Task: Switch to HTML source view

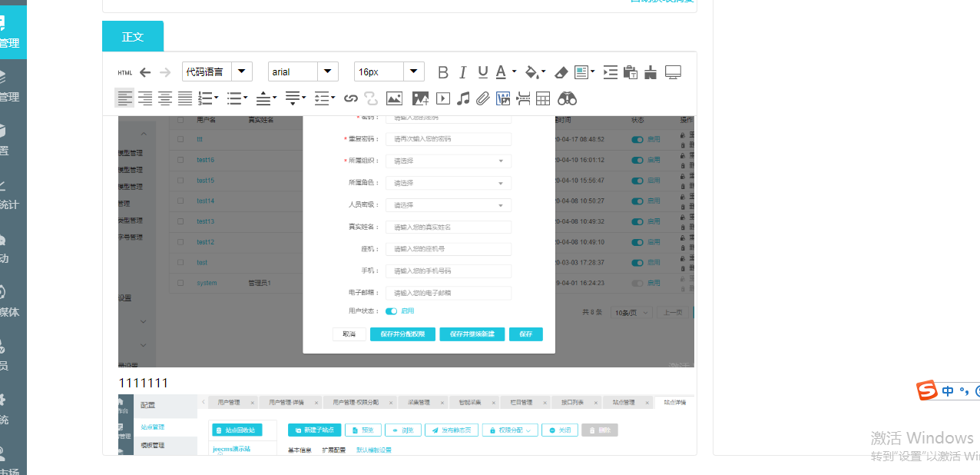Action: 124,72
